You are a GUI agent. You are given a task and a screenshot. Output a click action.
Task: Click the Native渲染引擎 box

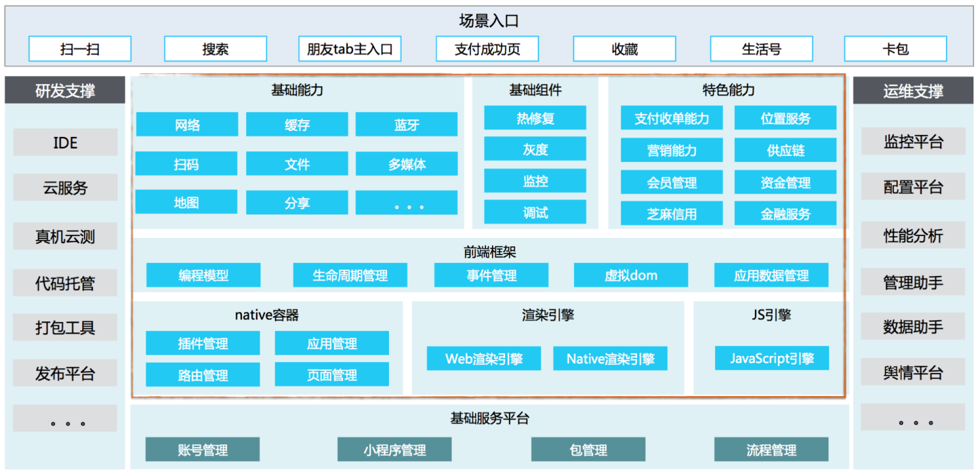coord(611,359)
